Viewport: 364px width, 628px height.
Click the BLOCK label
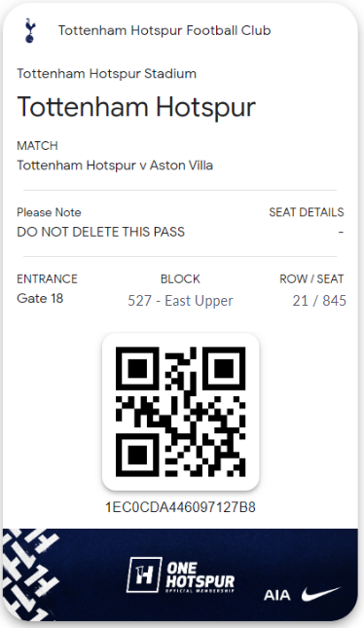[180, 278]
